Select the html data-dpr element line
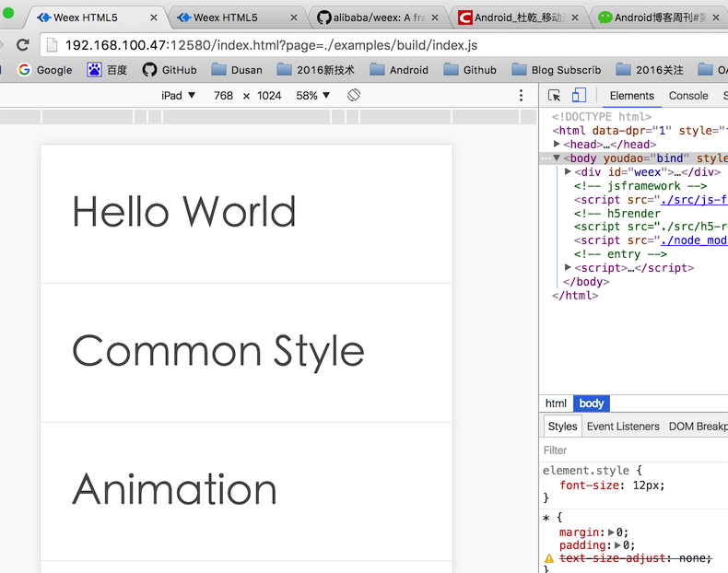The image size is (728, 573). [x=640, y=131]
